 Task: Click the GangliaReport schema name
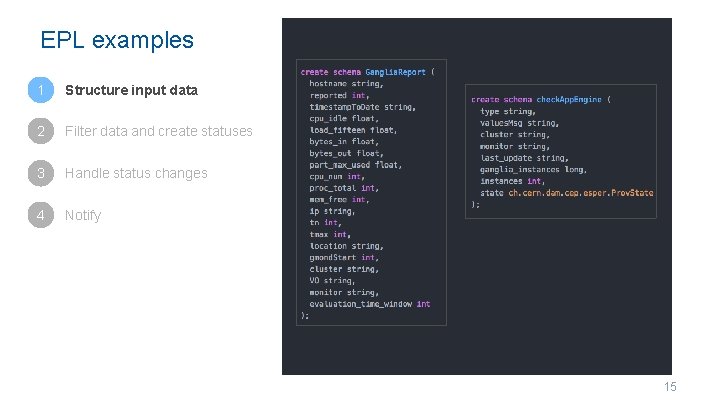[395, 72]
